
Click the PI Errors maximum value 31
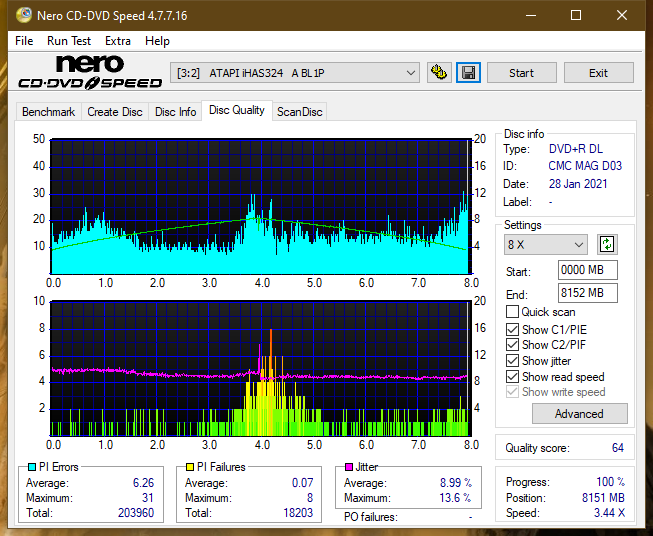pos(147,498)
